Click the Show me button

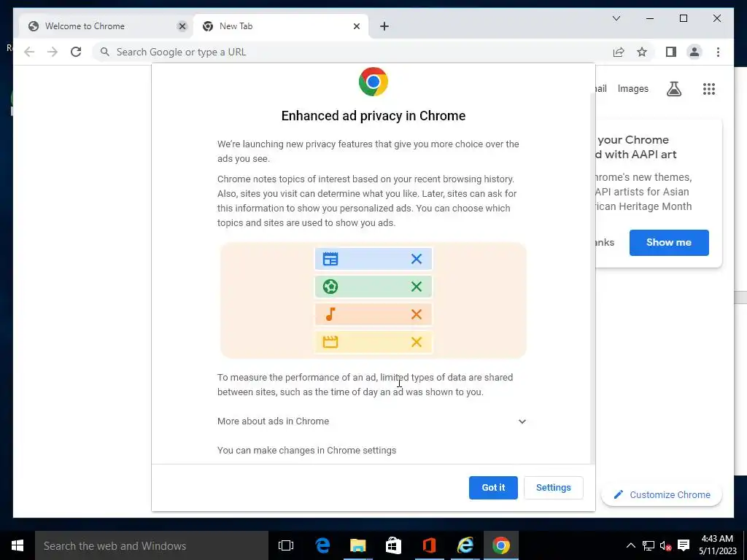669,242
